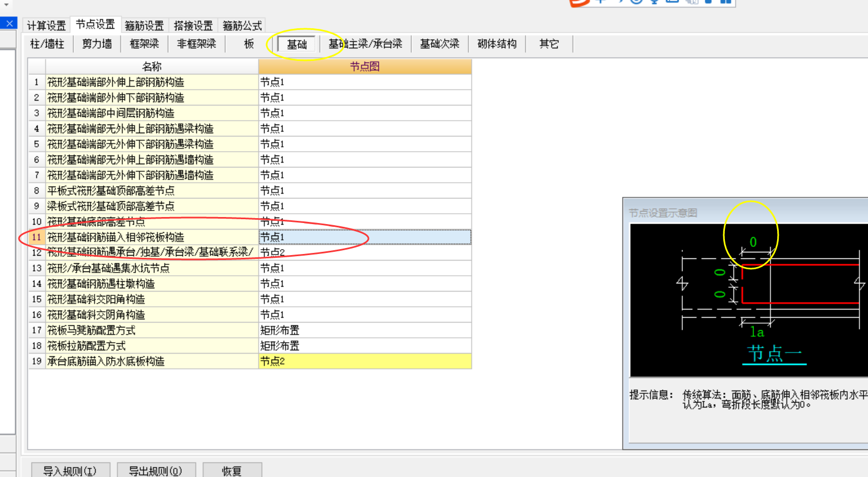The height and width of the screenshot is (477, 868).
Task: Open the 基础次梁 sub-tab
Action: tap(440, 44)
